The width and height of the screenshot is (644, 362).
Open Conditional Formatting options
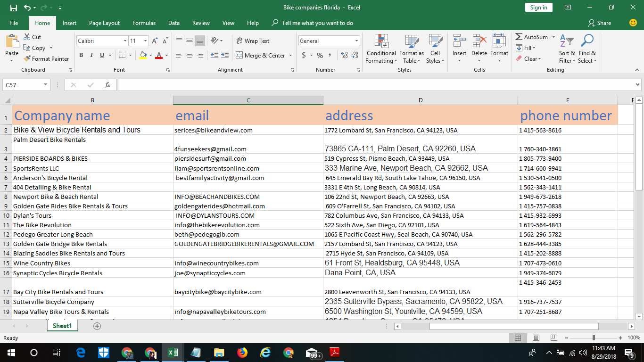tap(381, 49)
